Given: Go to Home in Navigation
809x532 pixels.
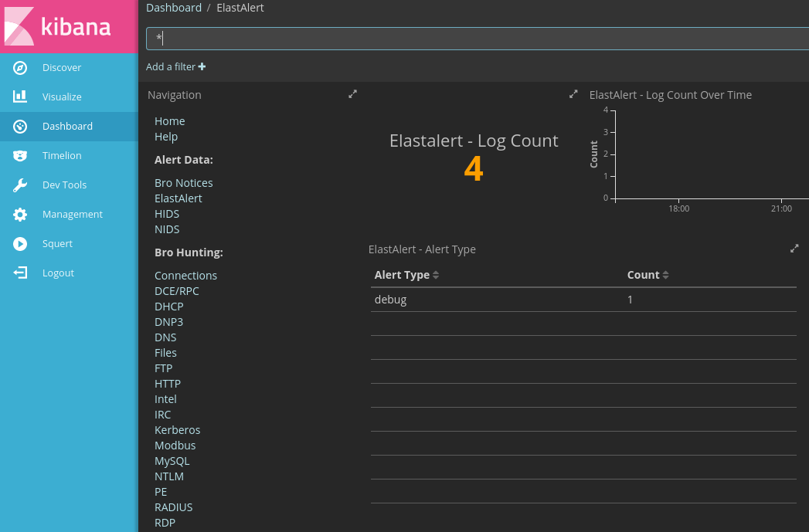Looking at the screenshot, I should coord(170,121).
